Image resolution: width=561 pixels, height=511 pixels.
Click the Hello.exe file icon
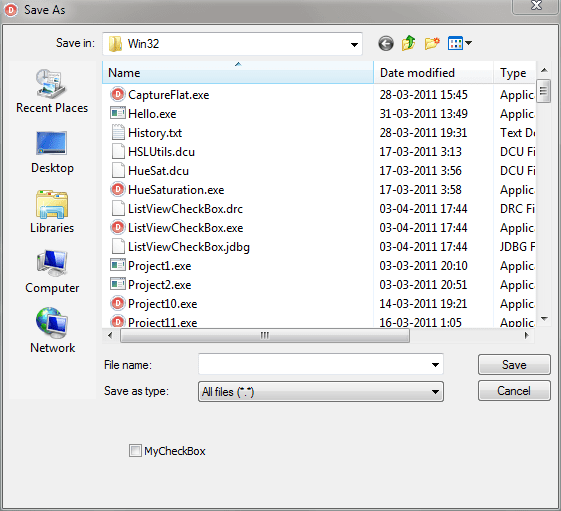118,113
